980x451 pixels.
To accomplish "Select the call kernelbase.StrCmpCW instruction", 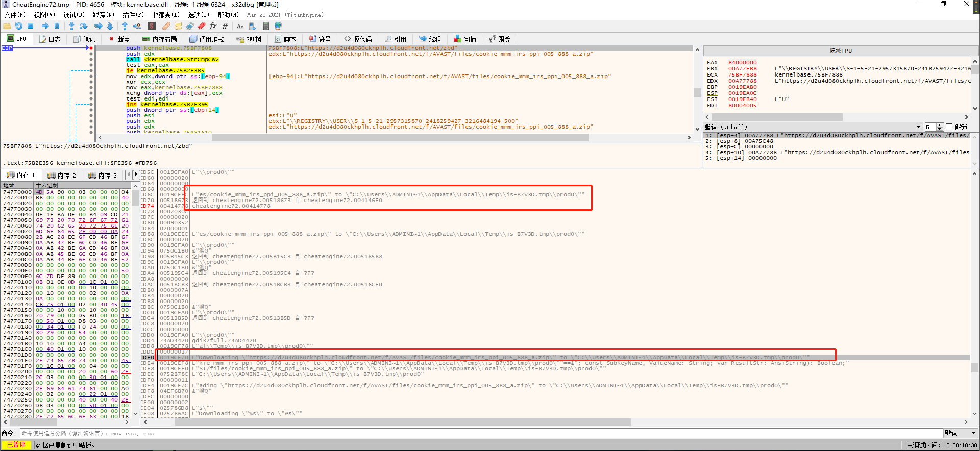I will 173,60.
